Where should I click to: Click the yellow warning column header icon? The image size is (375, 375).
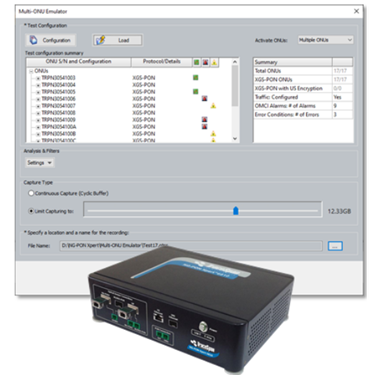point(214,62)
